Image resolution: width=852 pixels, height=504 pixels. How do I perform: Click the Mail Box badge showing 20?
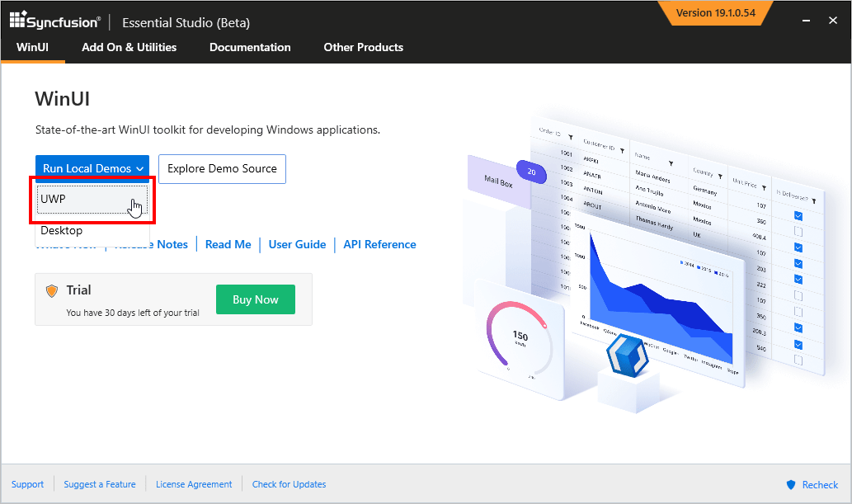[x=531, y=172]
